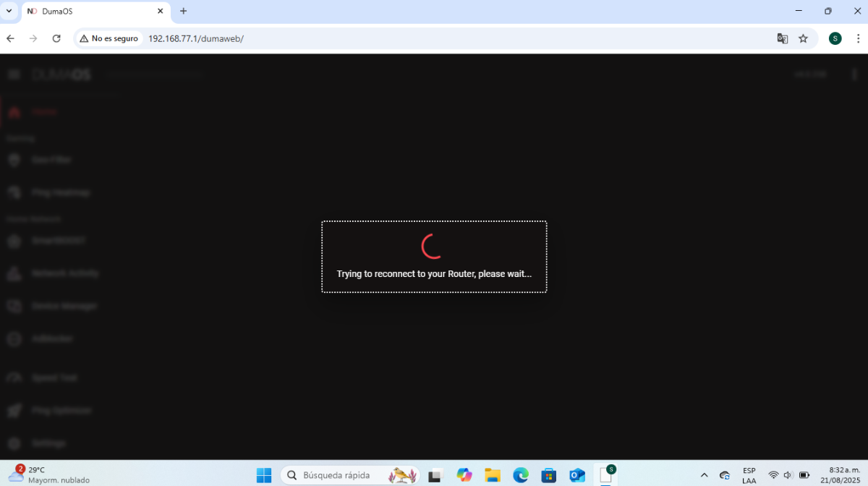Open Task View on the taskbar
The width and height of the screenshot is (868, 486).
435,475
